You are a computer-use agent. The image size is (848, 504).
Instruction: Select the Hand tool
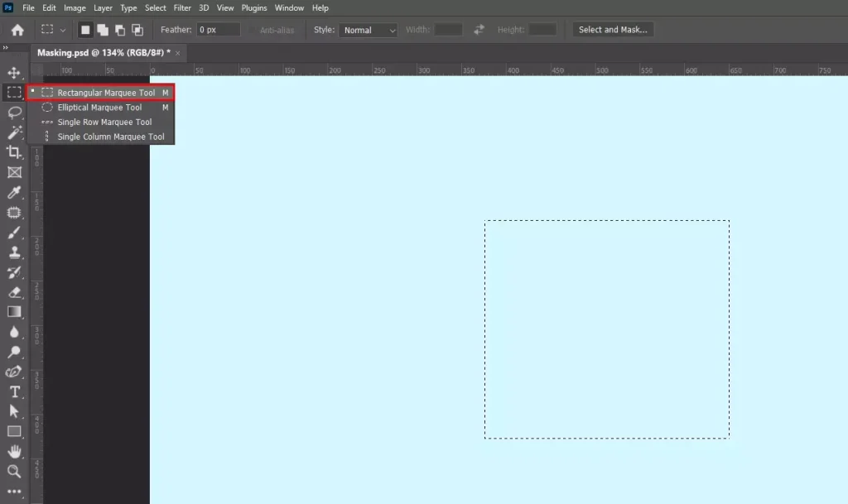[x=14, y=451]
